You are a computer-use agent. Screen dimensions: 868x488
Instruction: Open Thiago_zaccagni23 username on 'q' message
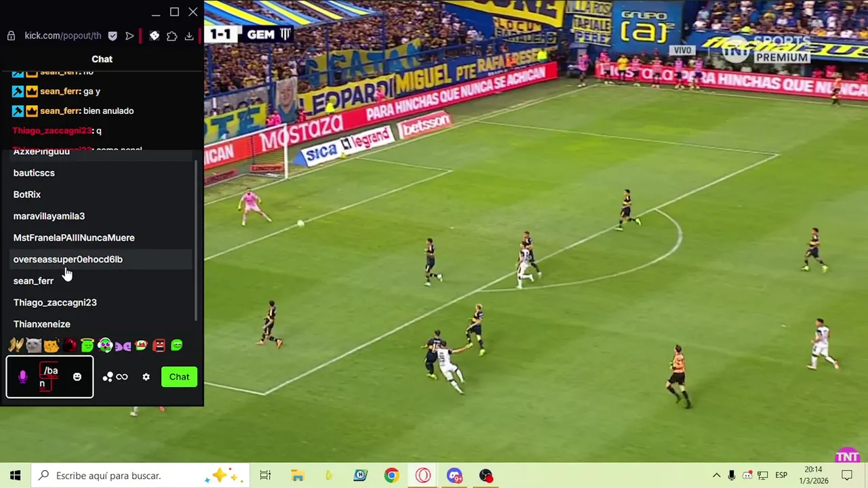(53, 130)
